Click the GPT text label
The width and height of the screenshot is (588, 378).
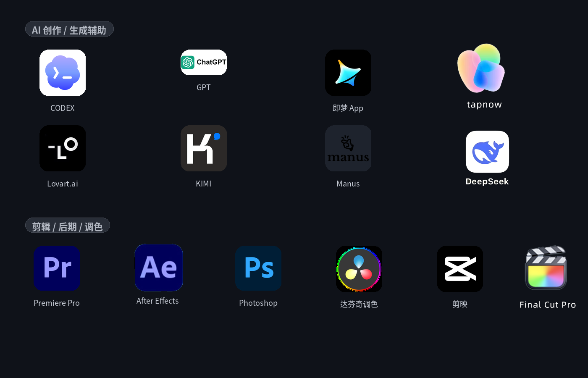(x=204, y=87)
